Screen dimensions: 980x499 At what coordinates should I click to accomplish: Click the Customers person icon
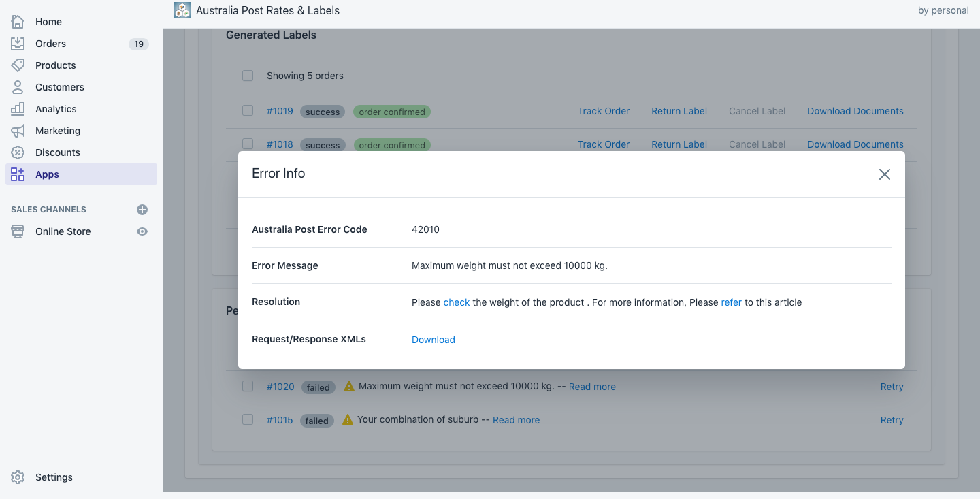18,87
